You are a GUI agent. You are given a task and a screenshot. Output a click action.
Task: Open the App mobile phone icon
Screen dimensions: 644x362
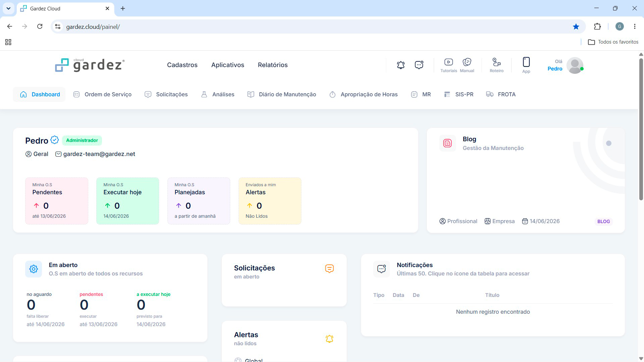click(526, 65)
